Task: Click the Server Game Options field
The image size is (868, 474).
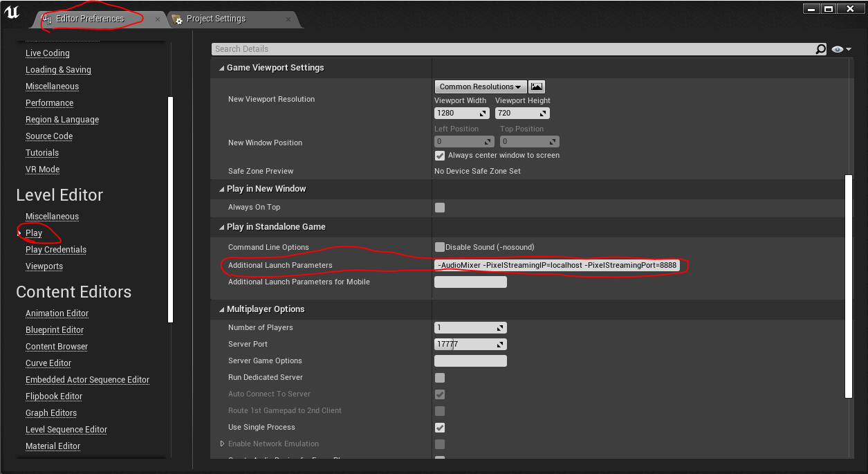Action: coord(470,361)
